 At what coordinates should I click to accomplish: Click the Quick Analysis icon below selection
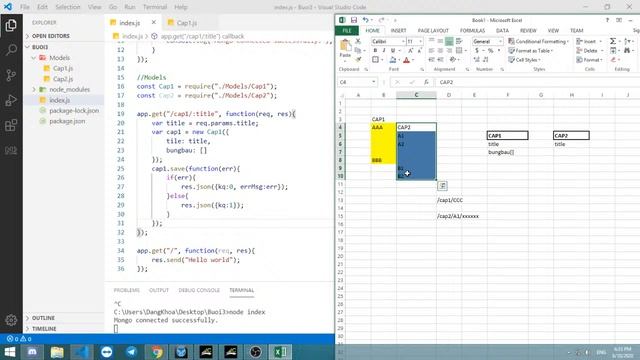[442, 186]
